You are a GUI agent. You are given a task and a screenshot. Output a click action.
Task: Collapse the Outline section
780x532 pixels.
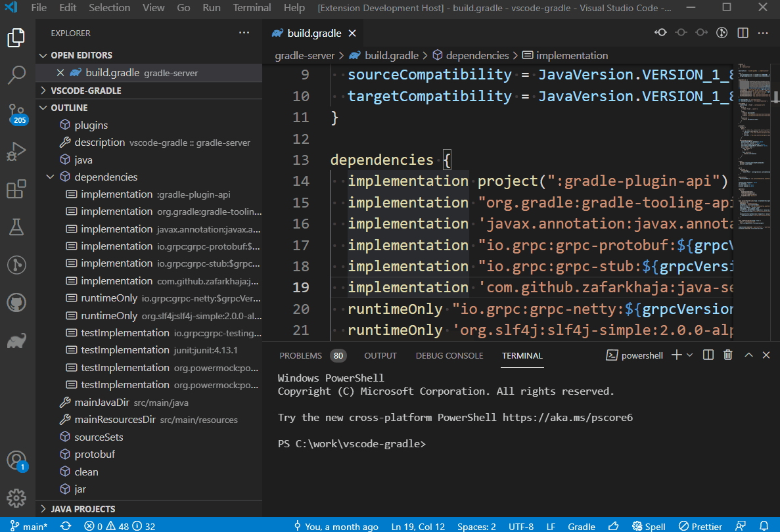[x=149, y=108]
